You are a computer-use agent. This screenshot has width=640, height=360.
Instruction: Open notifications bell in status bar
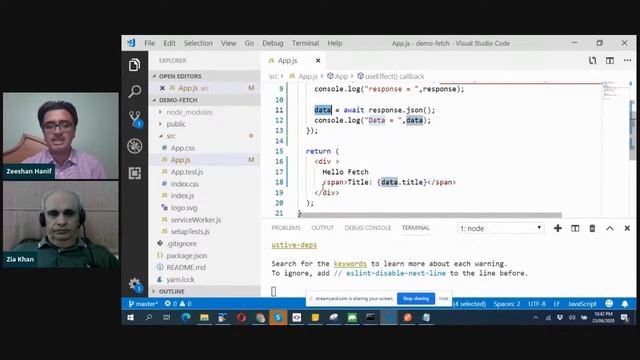click(625, 304)
